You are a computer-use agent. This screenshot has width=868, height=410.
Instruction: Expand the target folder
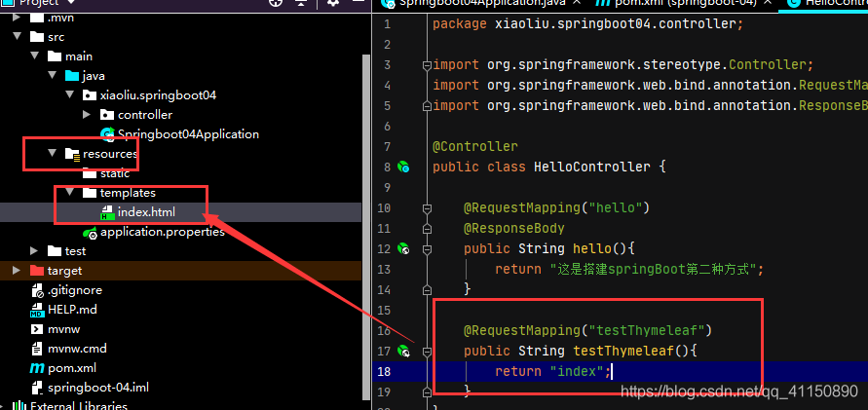(x=17, y=270)
